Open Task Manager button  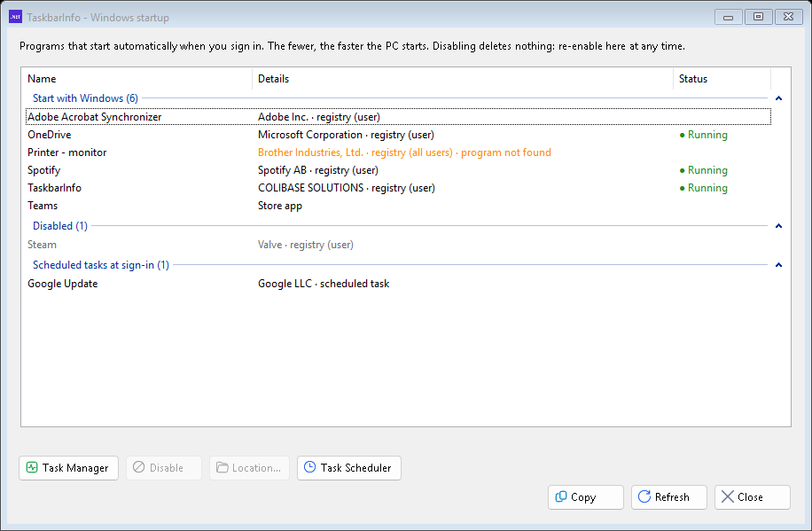tap(68, 468)
